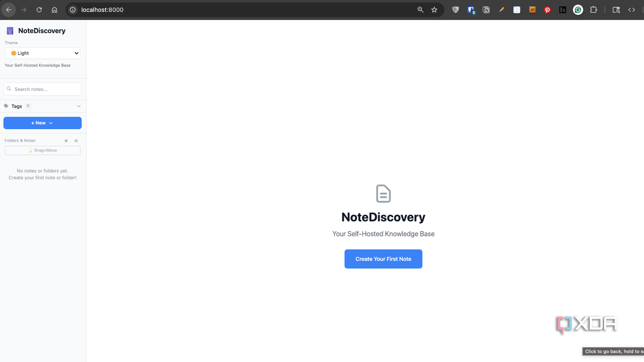Click the Tags count badge showing 0
The height and width of the screenshot is (362, 644).
[x=28, y=106]
